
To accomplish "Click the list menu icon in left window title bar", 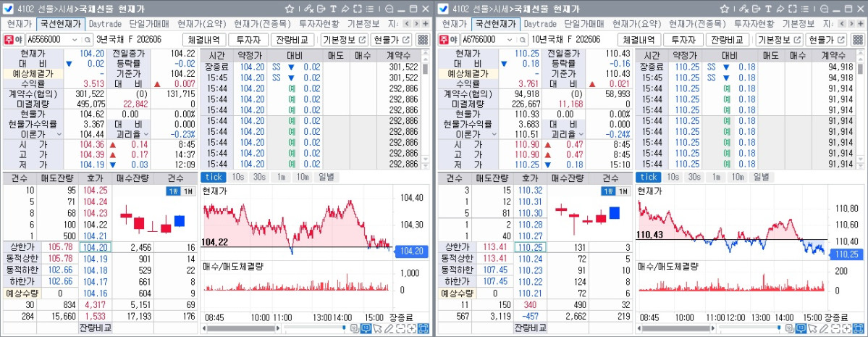I will pos(370,9).
